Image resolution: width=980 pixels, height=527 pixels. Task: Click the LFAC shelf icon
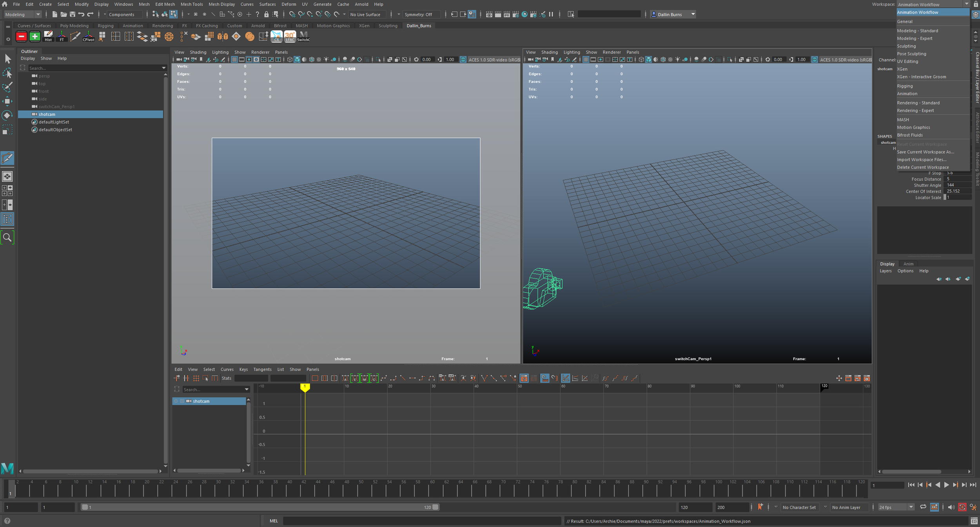pos(290,36)
